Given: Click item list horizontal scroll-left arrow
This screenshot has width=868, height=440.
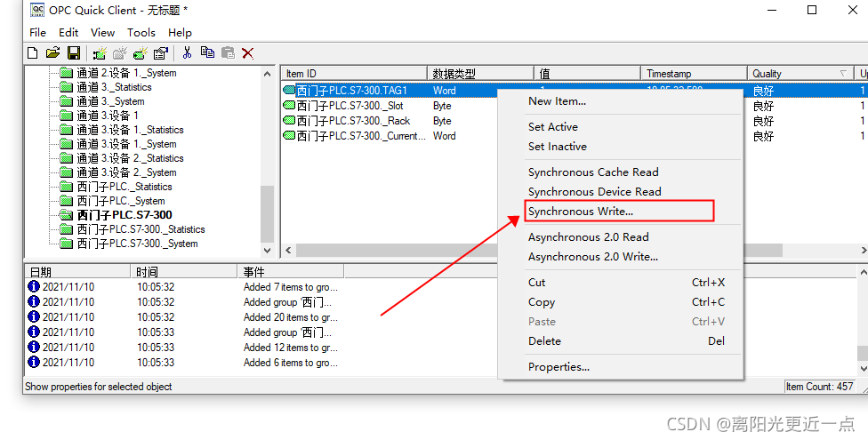Looking at the screenshot, I should (288, 250).
